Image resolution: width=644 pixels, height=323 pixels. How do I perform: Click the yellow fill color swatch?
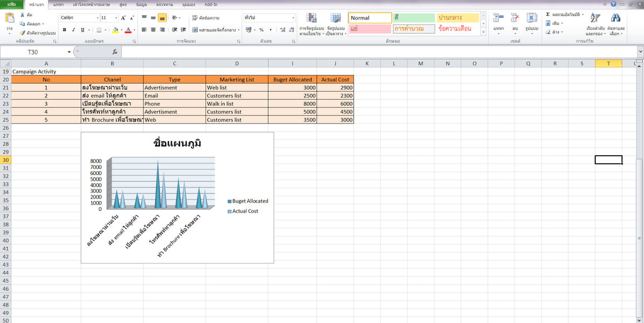[115, 30]
